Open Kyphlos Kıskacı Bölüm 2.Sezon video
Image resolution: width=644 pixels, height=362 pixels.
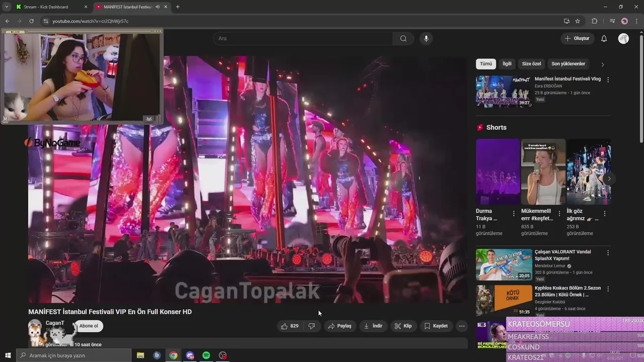[x=504, y=301]
